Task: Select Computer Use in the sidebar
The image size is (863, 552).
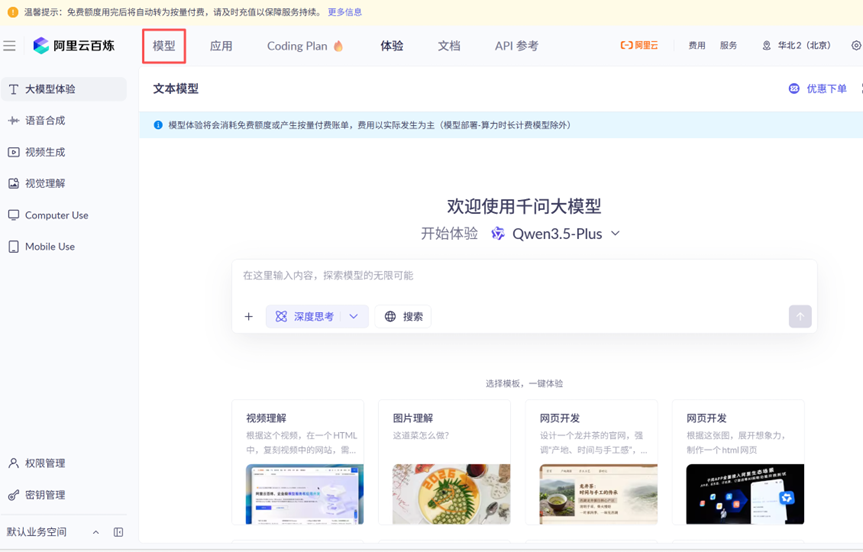Action: tap(64, 215)
